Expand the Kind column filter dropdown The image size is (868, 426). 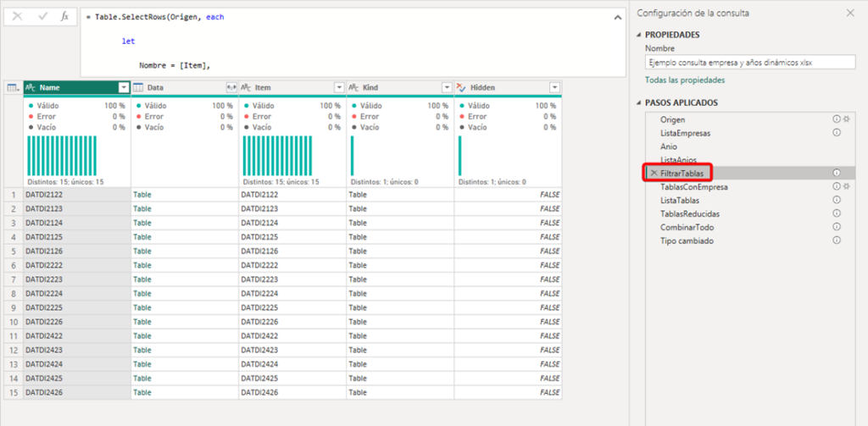point(447,87)
